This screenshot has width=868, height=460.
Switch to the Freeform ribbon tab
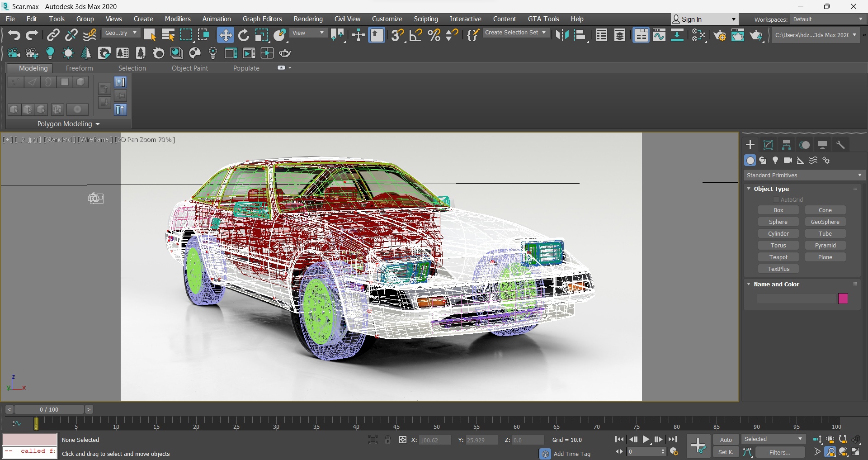pyautogui.click(x=79, y=68)
